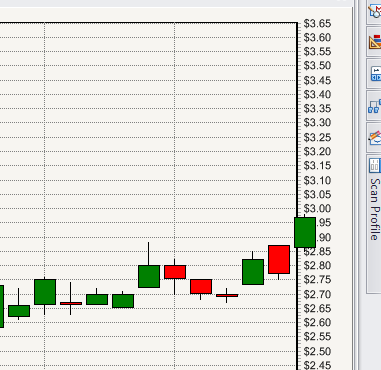Open the pencil notes side tab icon
The width and height of the screenshot is (381, 370).
pyautogui.click(x=375, y=138)
